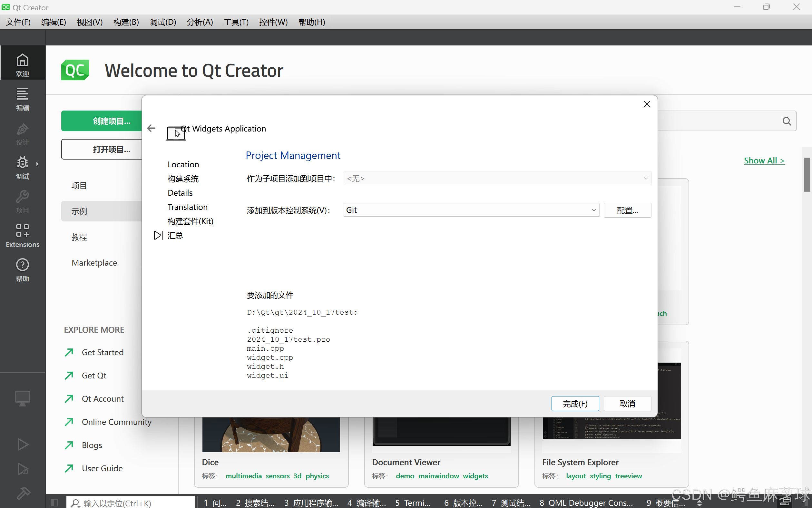Open 控件(W) menu from menu bar
This screenshot has width=812, height=508.
point(273,22)
